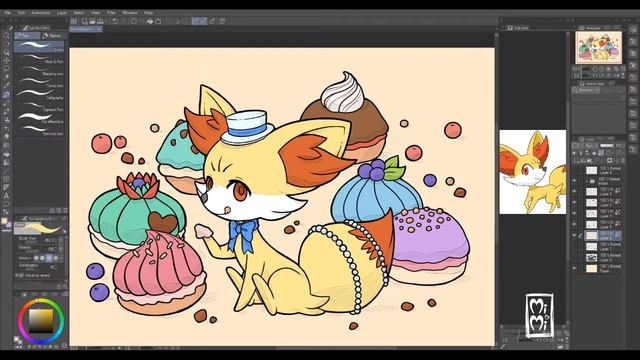Click the Navigator preview thumbnail
This screenshot has height=360, width=640.
coord(599,48)
